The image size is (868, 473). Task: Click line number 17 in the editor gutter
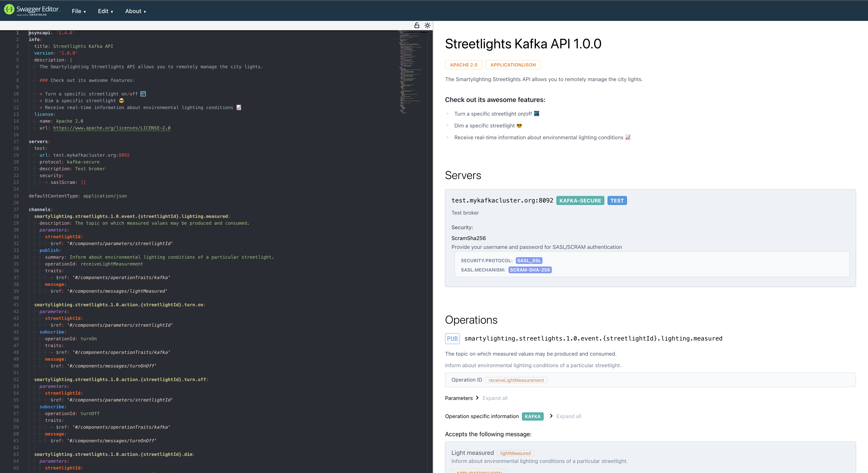[x=16, y=142]
